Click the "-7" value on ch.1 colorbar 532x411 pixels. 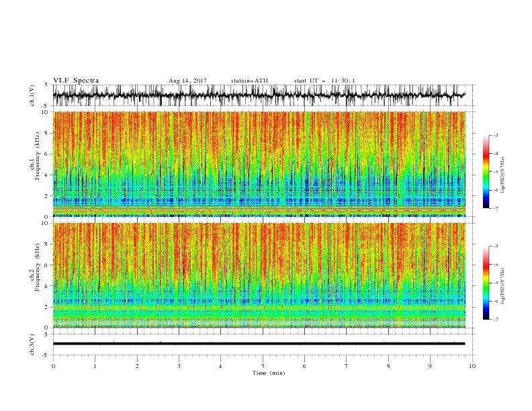(x=495, y=208)
